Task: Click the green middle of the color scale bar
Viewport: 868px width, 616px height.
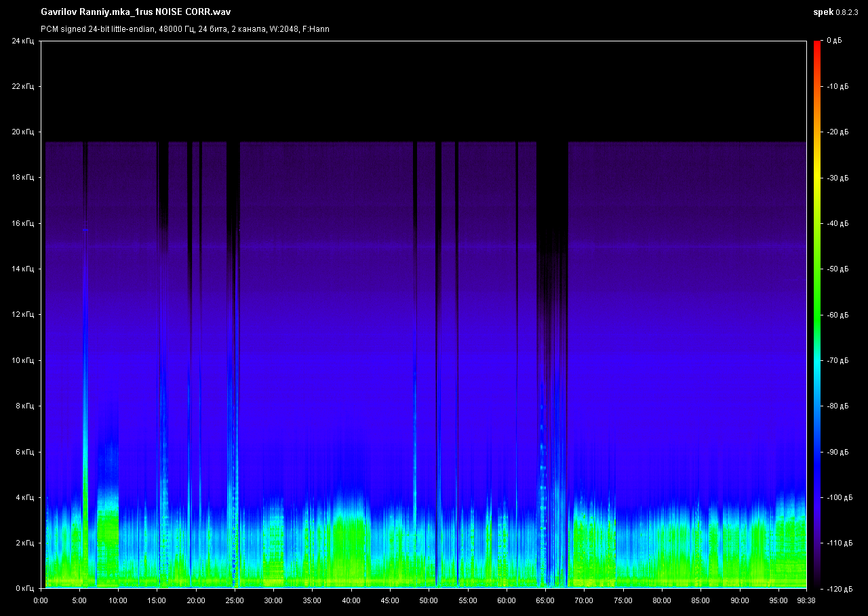Action: point(817,299)
